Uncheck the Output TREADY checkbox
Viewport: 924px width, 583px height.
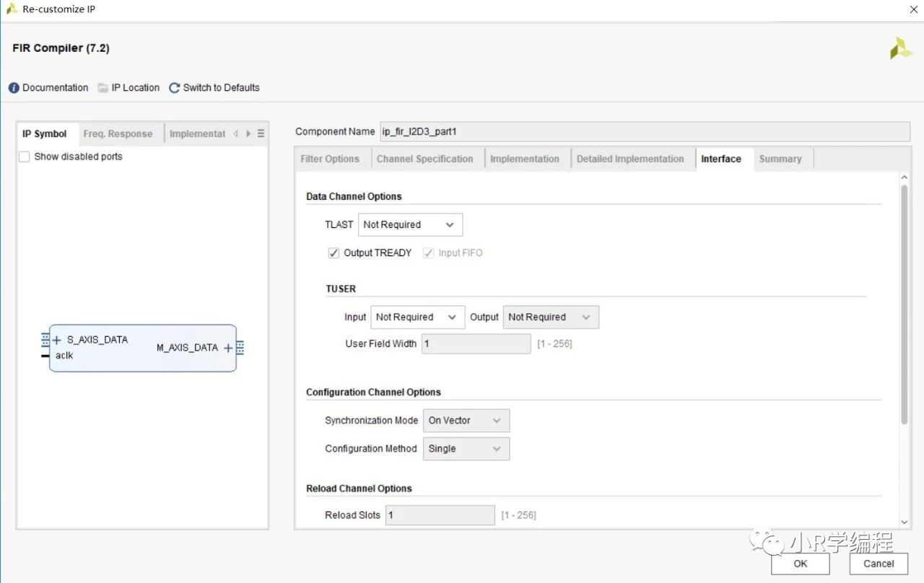334,253
